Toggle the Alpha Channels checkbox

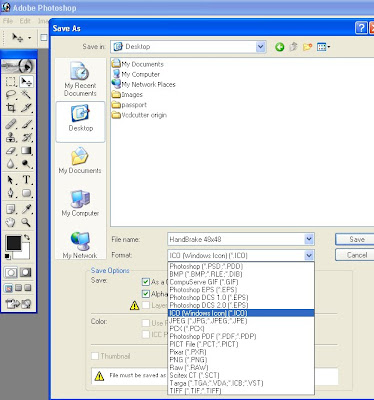pos(146,294)
